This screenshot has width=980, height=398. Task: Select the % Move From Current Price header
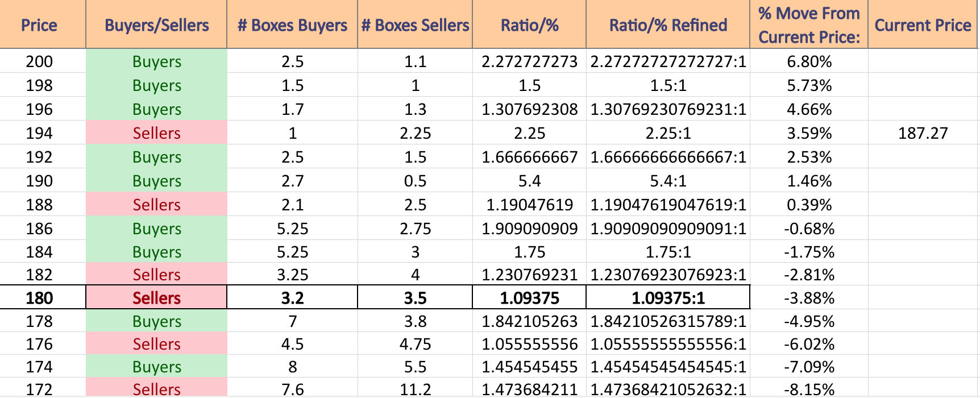click(809, 24)
